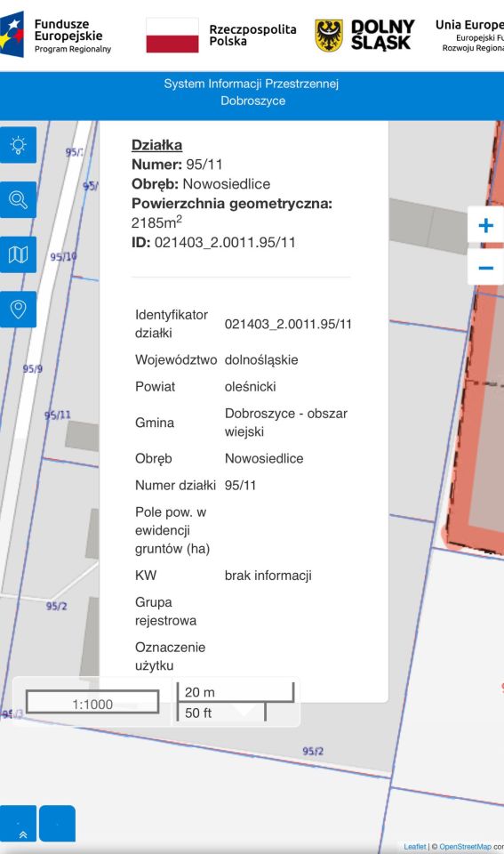Click the double chevron up button

pyautogui.click(x=18, y=824)
